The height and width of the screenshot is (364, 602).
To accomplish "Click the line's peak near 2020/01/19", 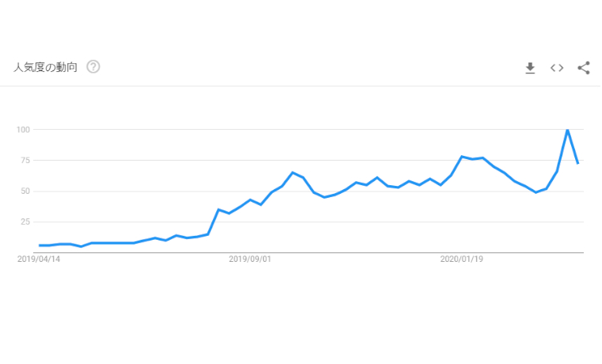I will click(x=462, y=157).
